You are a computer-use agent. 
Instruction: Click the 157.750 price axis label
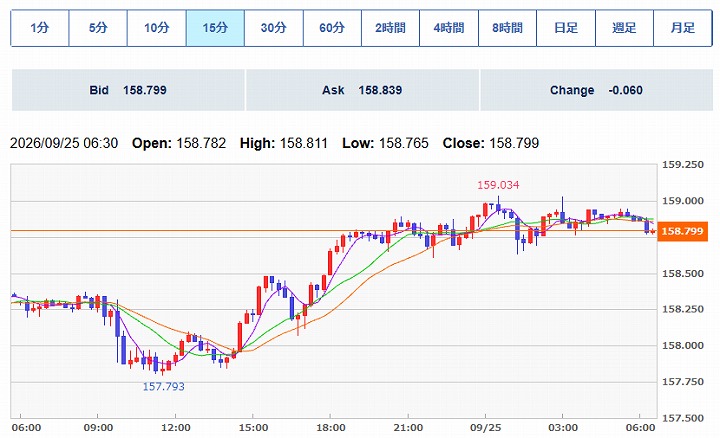[682, 382]
